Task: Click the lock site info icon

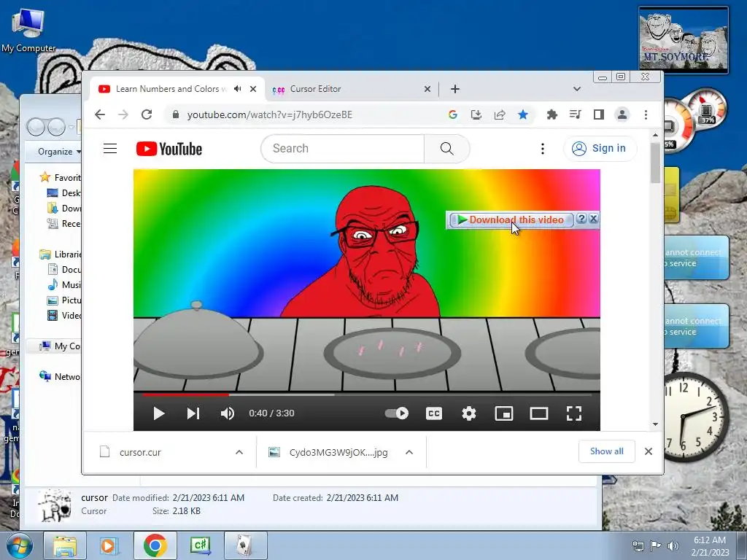Action: (175, 114)
